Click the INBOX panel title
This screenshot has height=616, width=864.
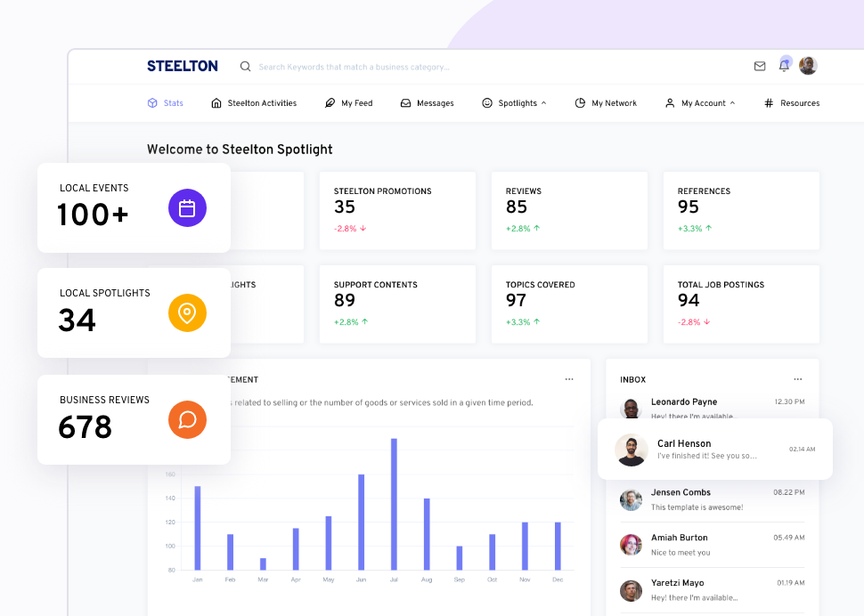pos(632,380)
